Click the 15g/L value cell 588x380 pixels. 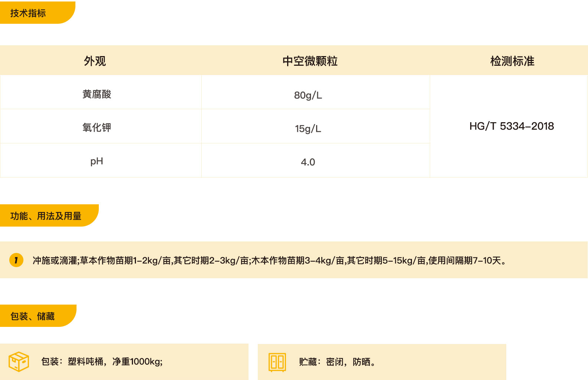click(x=308, y=129)
